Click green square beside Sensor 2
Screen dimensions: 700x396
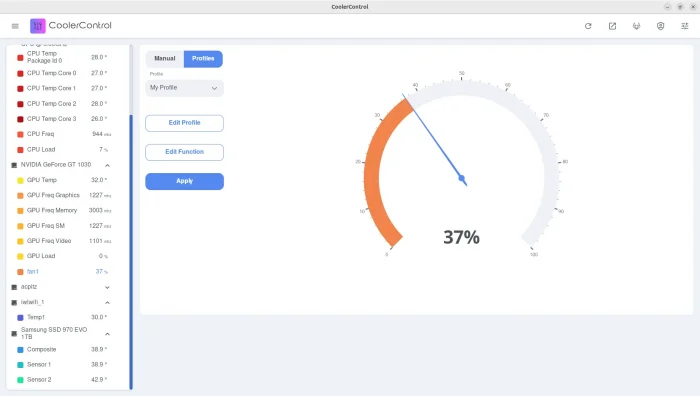(20, 380)
